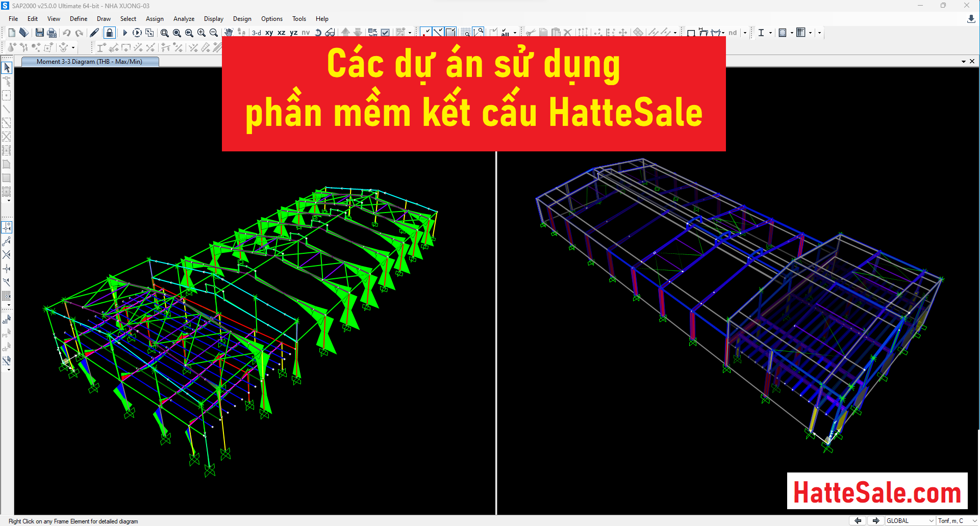Click download arrow icon in menu bar
The height and width of the screenshot is (526, 980).
pos(971,19)
